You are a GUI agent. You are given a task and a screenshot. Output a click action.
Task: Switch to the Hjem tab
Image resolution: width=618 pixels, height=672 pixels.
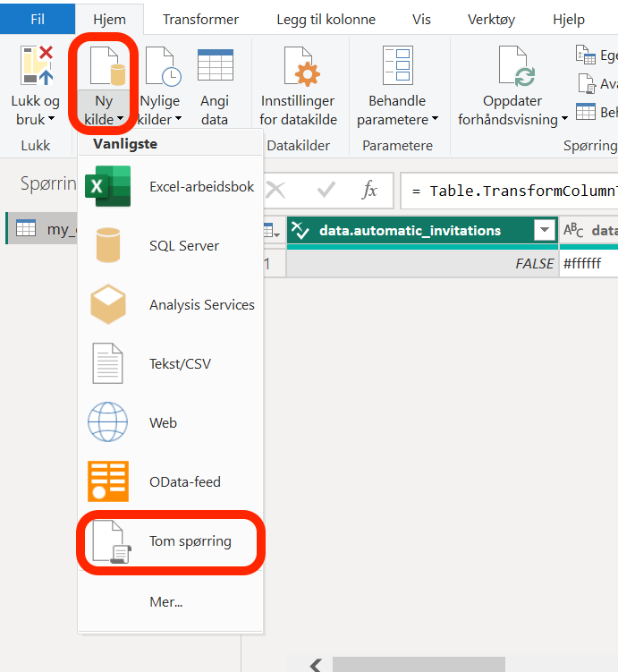[x=109, y=20]
